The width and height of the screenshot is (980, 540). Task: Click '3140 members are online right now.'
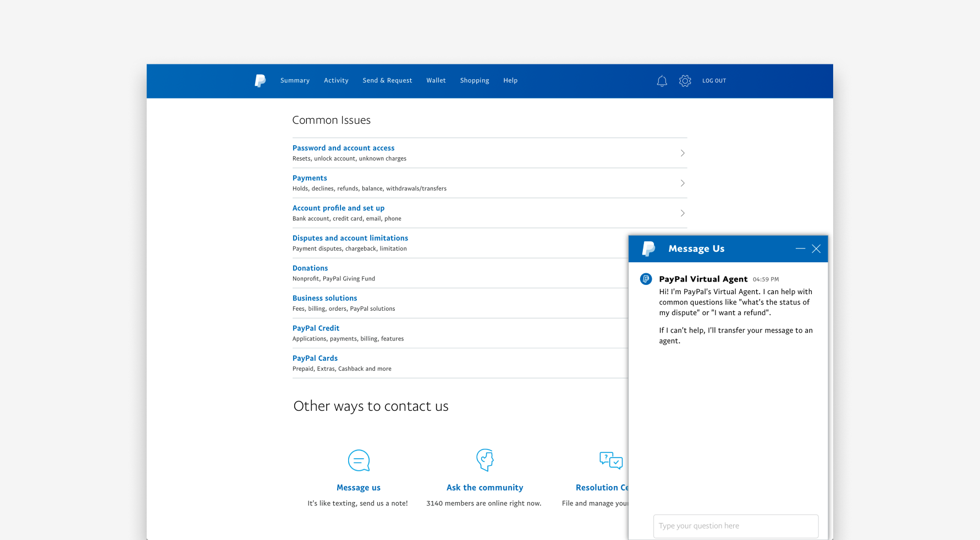click(483, 504)
